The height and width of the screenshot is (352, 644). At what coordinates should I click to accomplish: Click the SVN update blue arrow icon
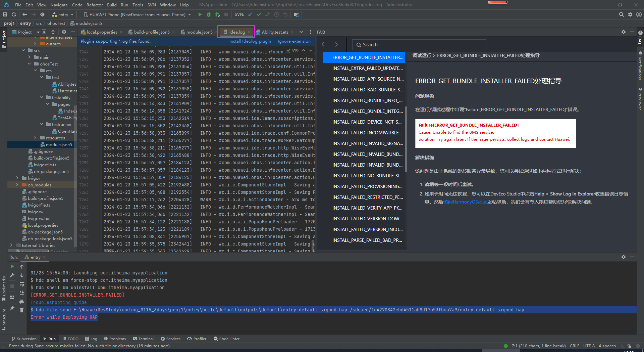250,14
